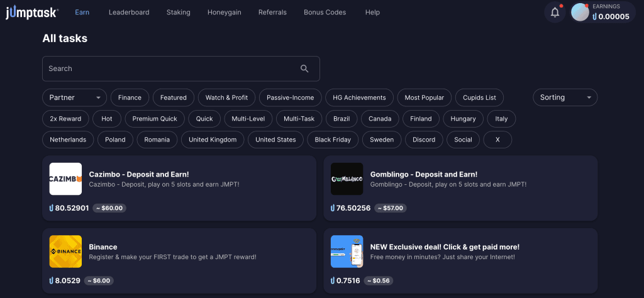Click into the Search tasks field
644x298 pixels.
pos(170,69)
